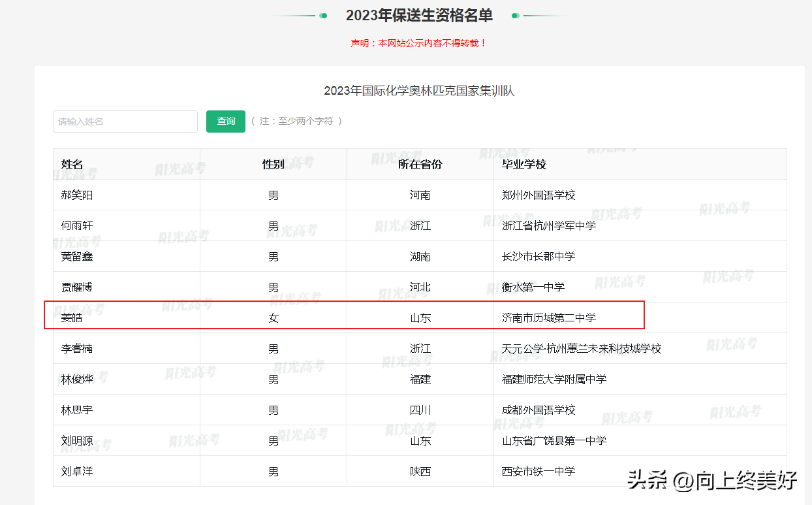
Task: Click the school 西安市铁一中学
Action: point(539,472)
